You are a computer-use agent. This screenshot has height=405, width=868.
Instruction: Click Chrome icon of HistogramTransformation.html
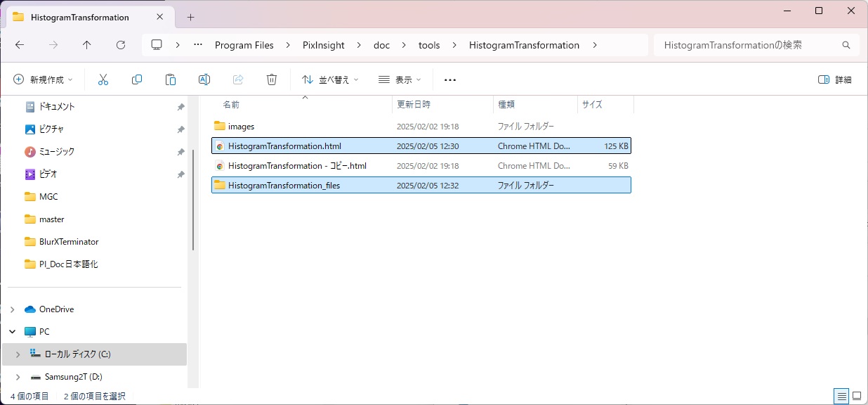tap(220, 146)
